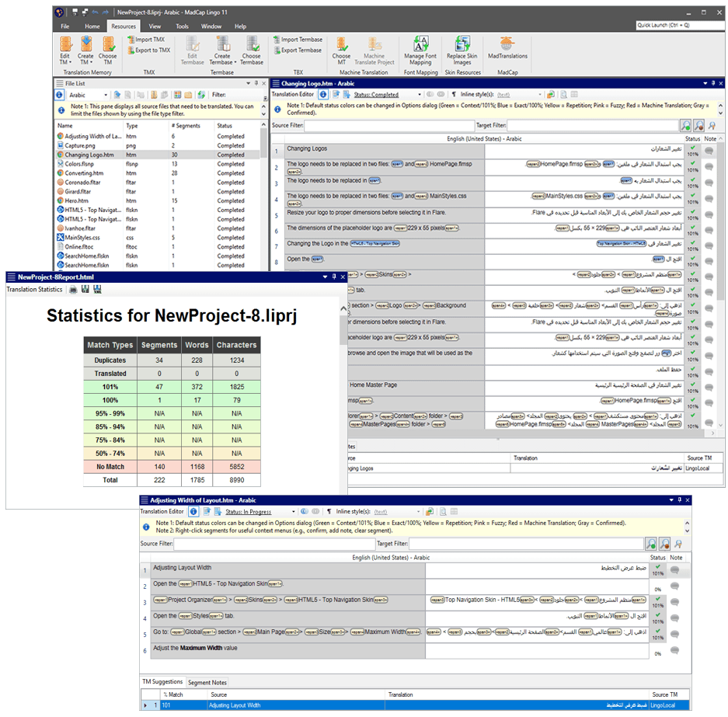Click the green checkmark status of Adjusting Layout Width
Image resolution: width=728 pixels, height=717 pixels.
coord(657,567)
